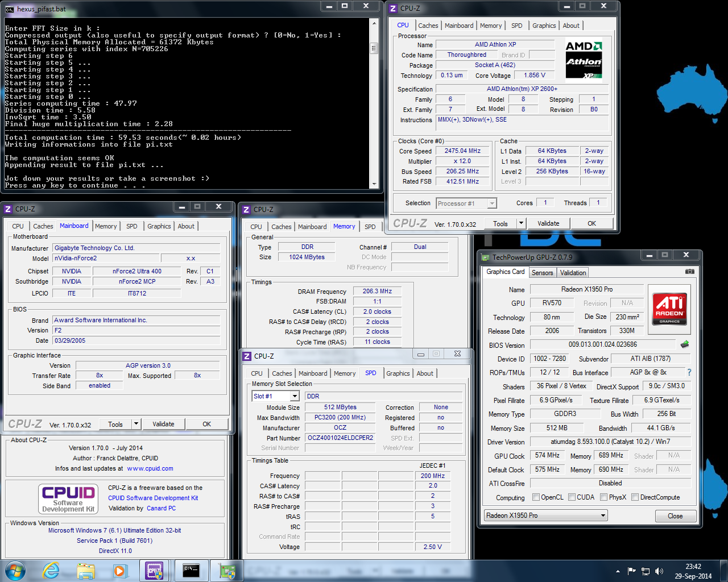
Task: Click Validate in the Gigabyte mainboard CPU-Z window
Action: [x=163, y=424]
